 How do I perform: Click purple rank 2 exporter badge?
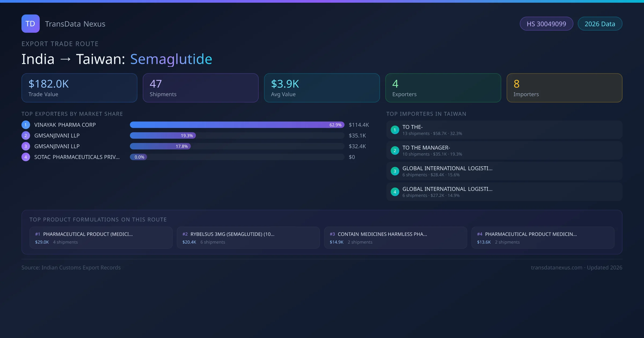pyautogui.click(x=25, y=135)
